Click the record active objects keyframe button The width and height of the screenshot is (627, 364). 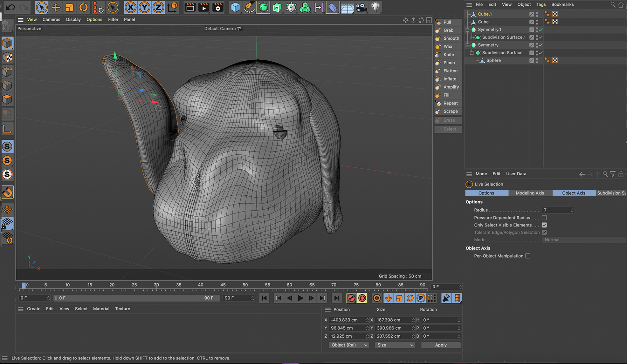[x=351, y=298]
